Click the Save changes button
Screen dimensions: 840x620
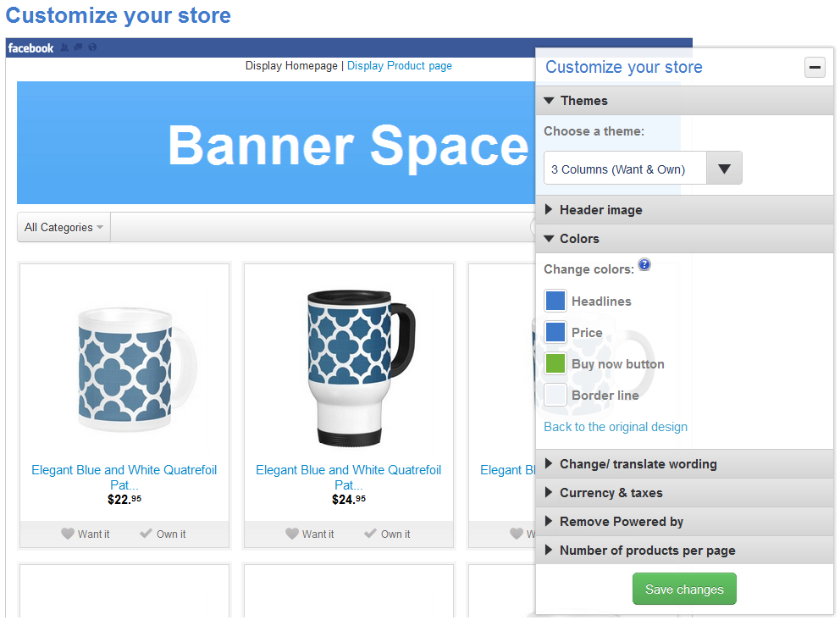(x=684, y=590)
